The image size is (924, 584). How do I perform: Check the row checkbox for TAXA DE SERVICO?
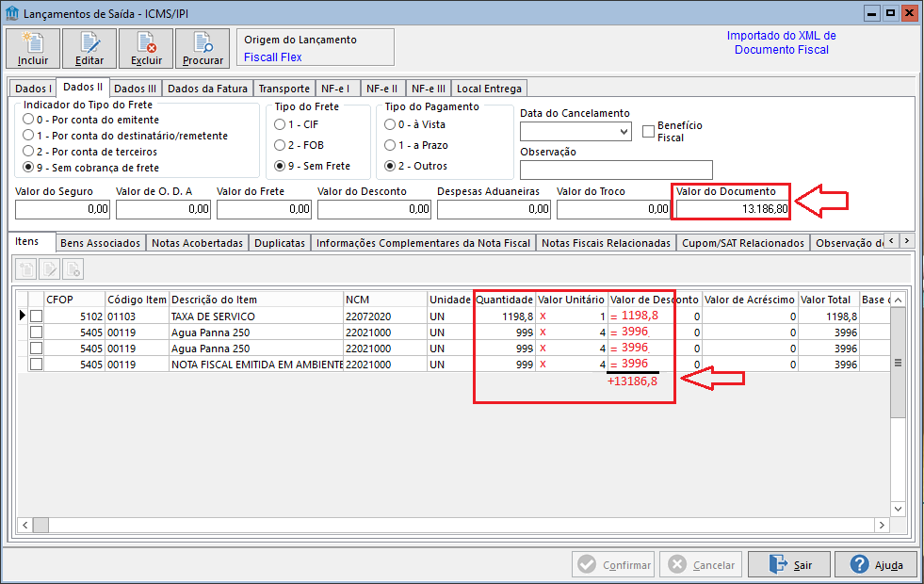coord(36,316)
